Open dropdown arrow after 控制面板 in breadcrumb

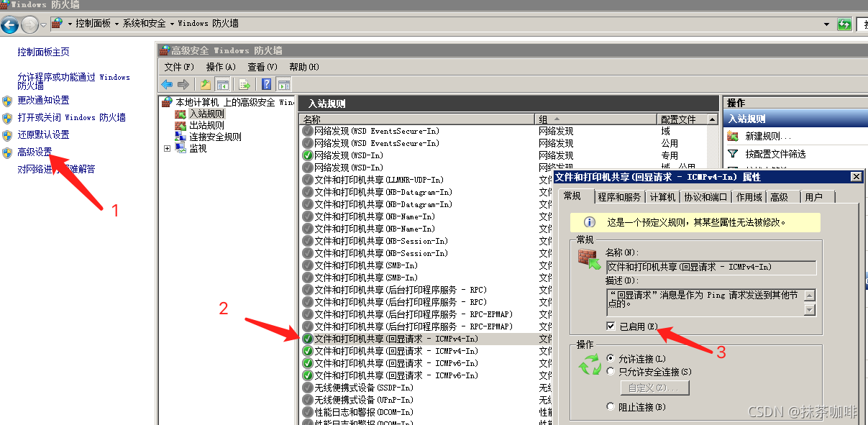pyautogui.click(x=117, y=24)
